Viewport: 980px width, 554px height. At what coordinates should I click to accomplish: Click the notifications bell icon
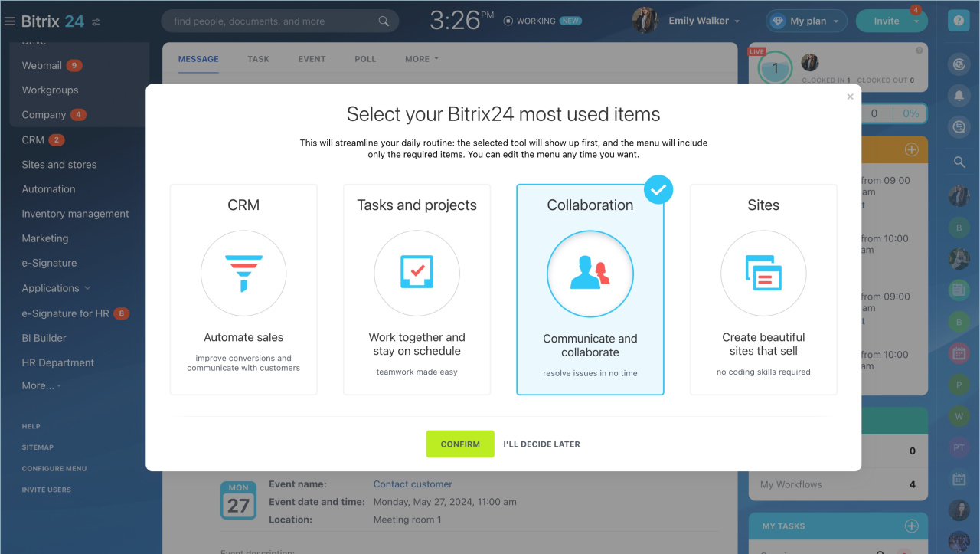[959, 96]
